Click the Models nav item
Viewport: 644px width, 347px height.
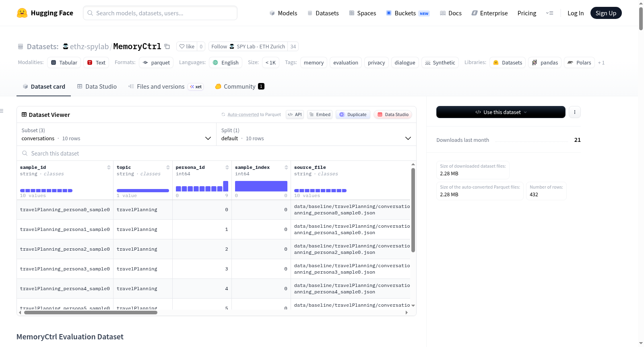pos(283,13)
